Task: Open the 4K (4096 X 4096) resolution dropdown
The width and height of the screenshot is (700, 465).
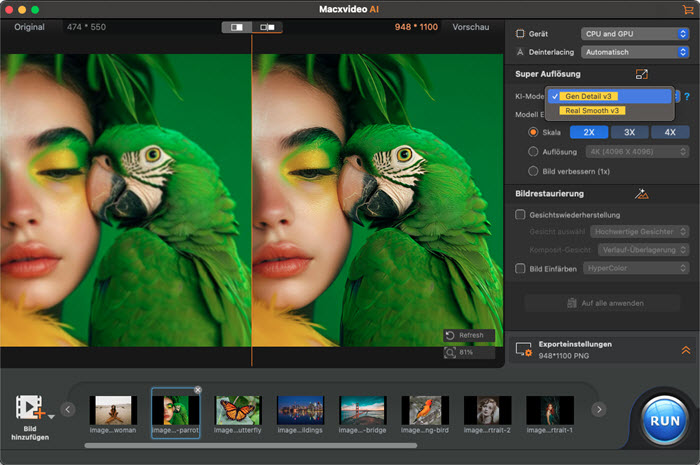Action: coord(638,152)
